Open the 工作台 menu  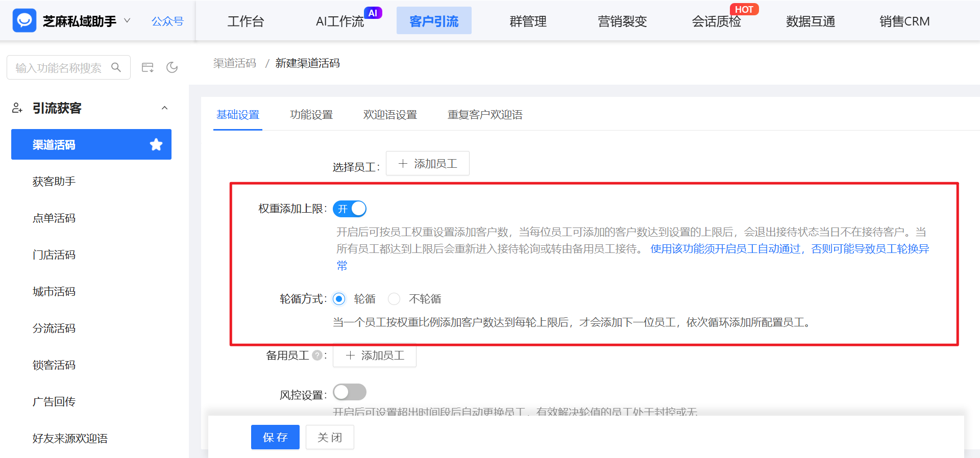(x=246, y=21)
